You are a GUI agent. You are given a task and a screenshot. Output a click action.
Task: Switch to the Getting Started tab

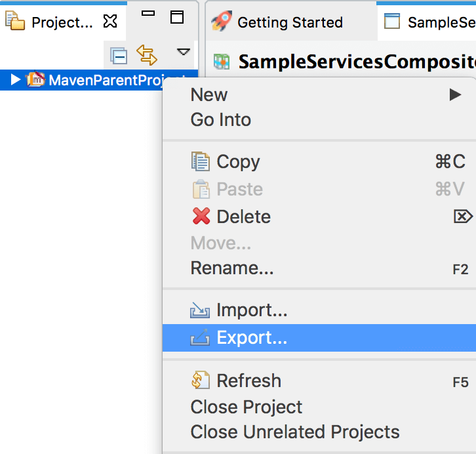click(x=277, y=22)
